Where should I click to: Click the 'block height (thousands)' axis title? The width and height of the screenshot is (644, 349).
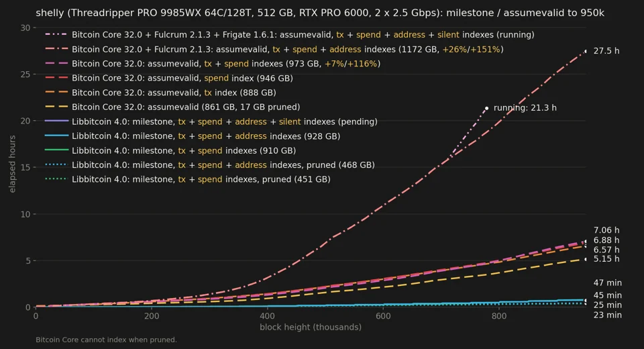(x=311, y=328)
